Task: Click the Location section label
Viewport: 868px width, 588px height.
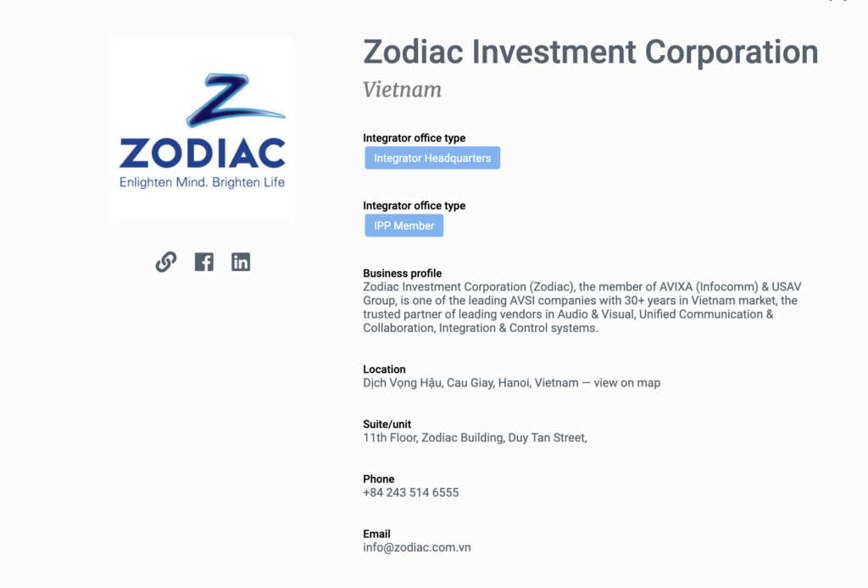Action: coord(385,369)
